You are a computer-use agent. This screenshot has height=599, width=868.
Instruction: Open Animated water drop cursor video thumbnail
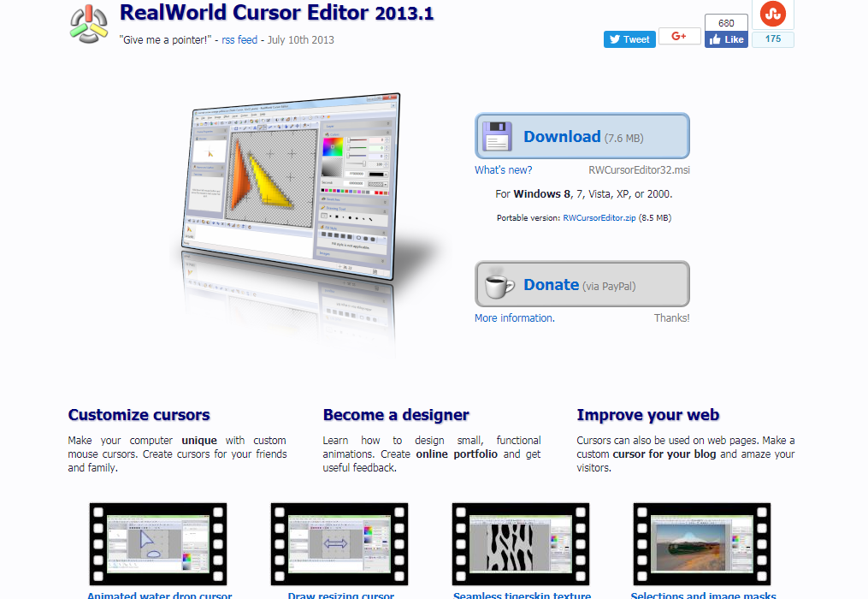pyautogui.click(x=158, y=544)
